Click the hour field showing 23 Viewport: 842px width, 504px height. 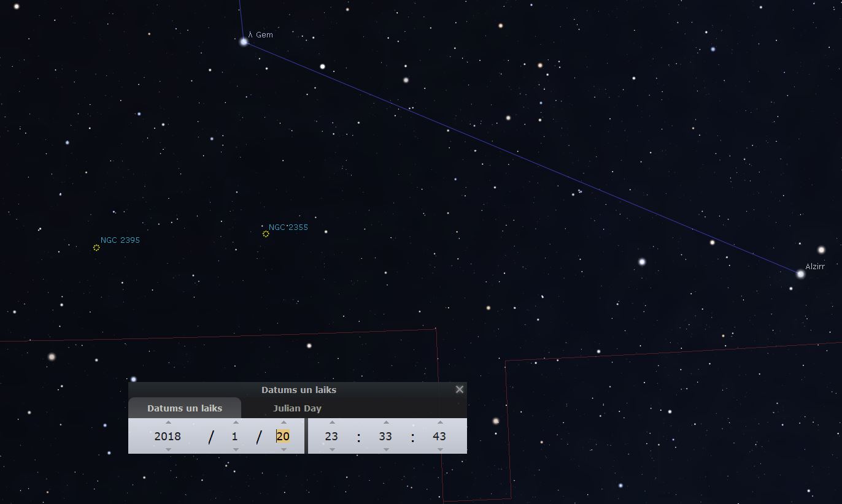331,437
